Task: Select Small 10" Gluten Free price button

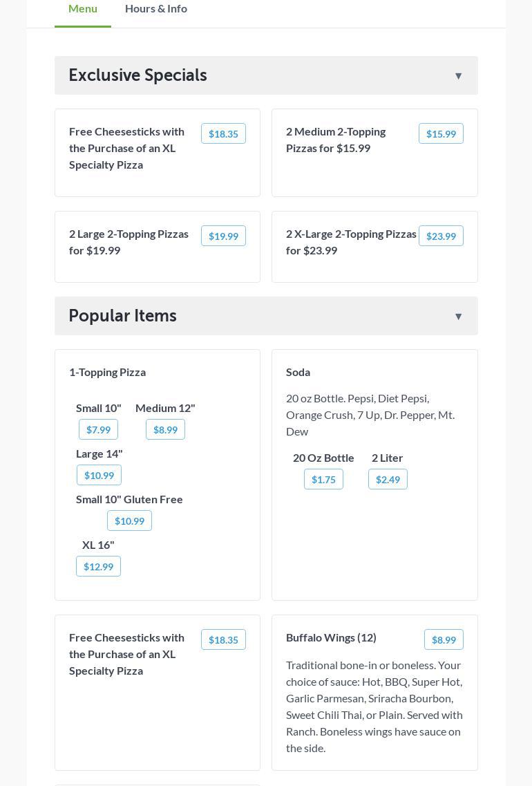Action: coord(129,521)
